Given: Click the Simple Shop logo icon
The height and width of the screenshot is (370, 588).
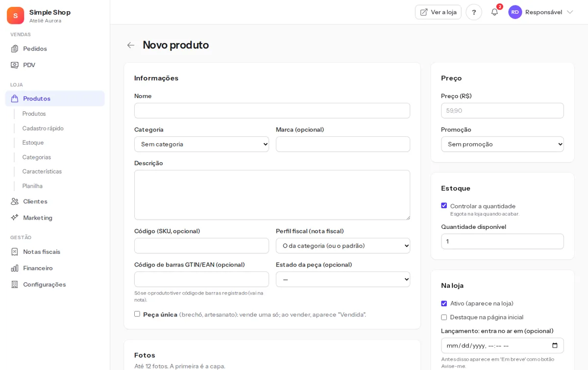Looking at the screenshot, I should click(x=15, y=16).
